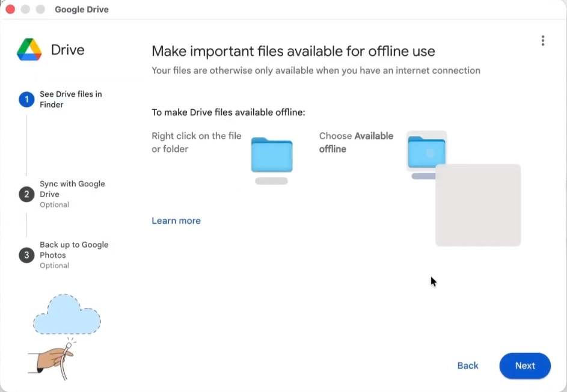Open the Learn more link
This screenshot has height=392, width=567.
tap(176, 221)
